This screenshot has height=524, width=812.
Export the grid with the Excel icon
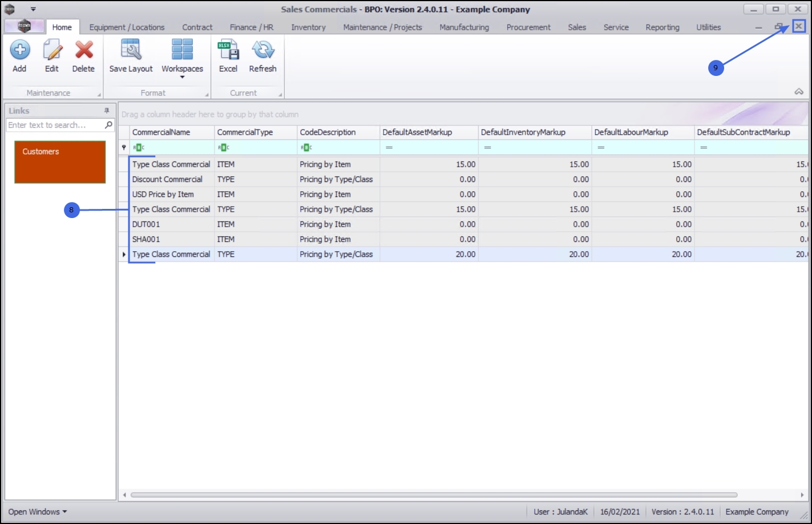228,50
